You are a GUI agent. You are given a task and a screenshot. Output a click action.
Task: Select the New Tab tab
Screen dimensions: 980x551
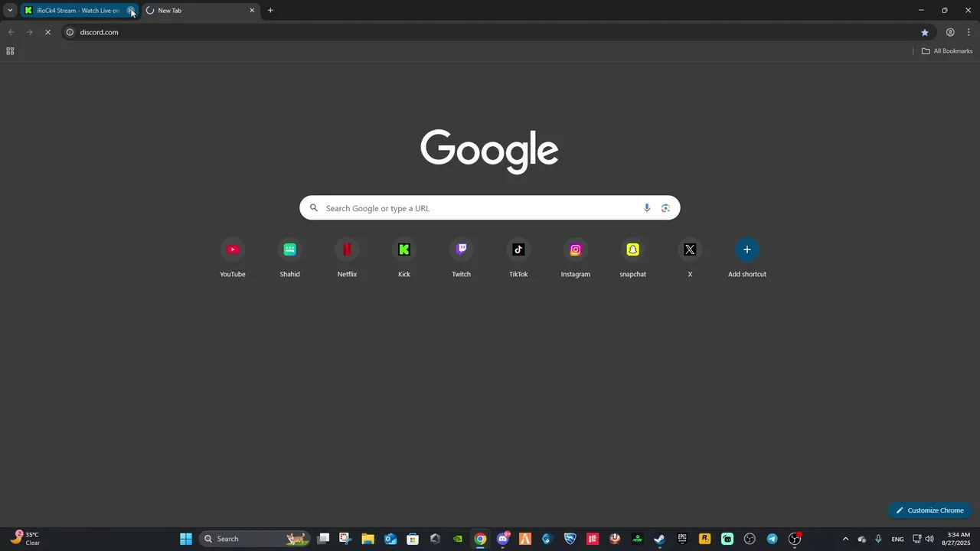pos(199,11)
